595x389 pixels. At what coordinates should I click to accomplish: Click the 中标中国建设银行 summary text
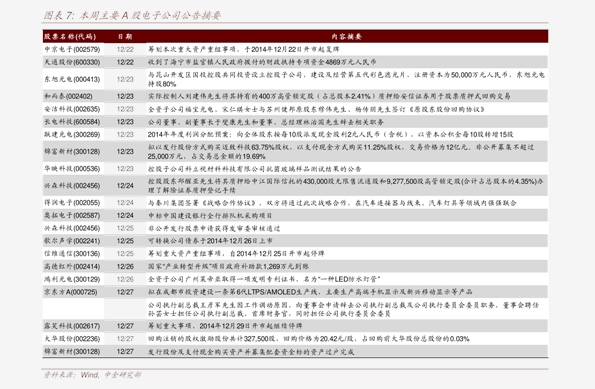point(210,215)
